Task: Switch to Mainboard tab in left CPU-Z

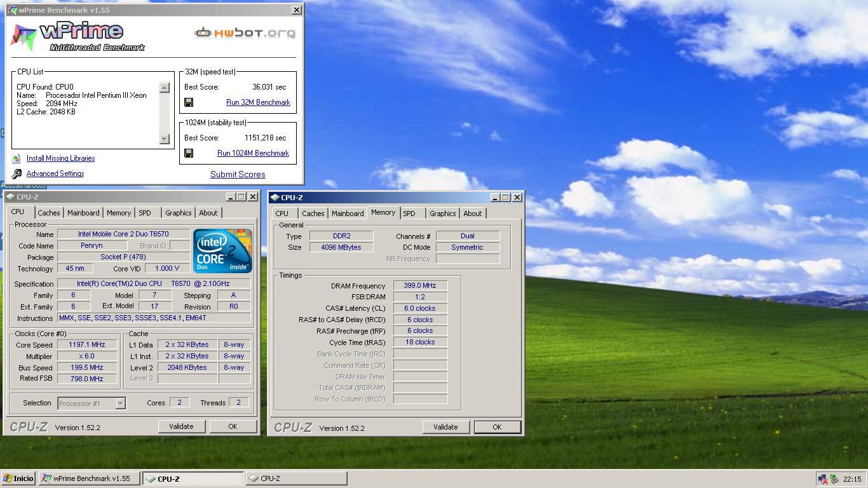Action: [x=83, y=213]
